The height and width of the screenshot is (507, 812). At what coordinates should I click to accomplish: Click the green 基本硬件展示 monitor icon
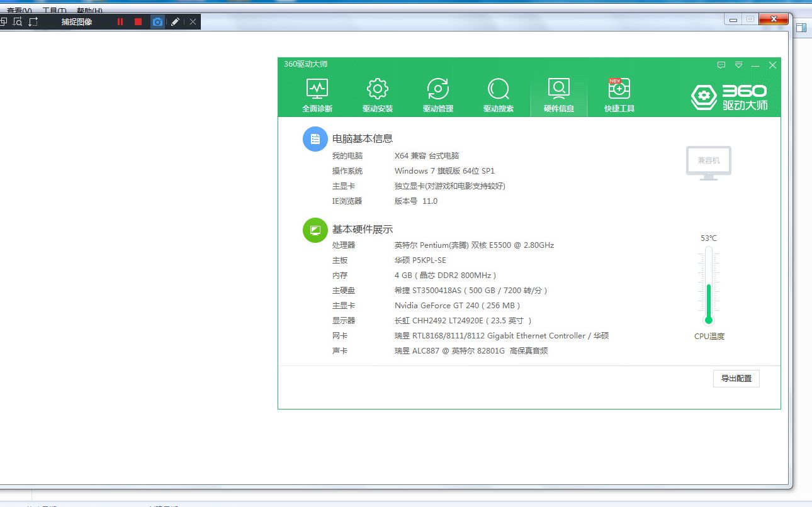coord(315,230)
